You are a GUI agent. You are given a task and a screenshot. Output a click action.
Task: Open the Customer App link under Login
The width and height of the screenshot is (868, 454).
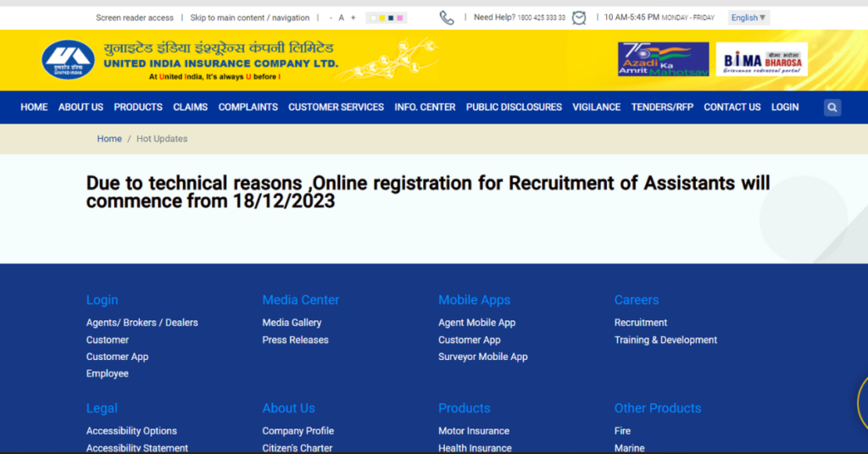[x=117, y=357]
